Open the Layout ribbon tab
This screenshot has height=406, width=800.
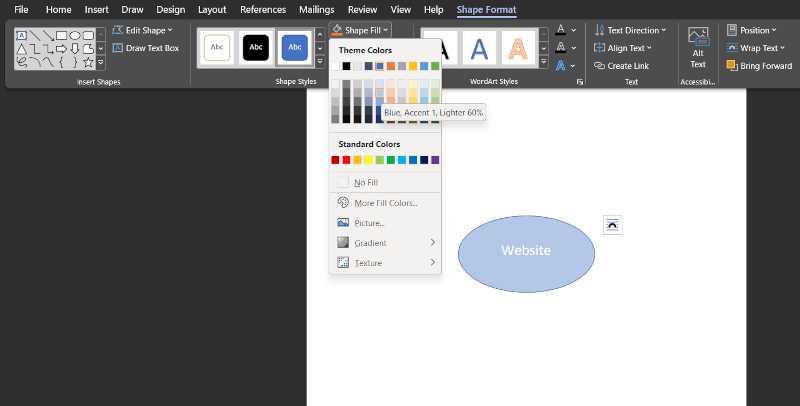tap(212, 10)
